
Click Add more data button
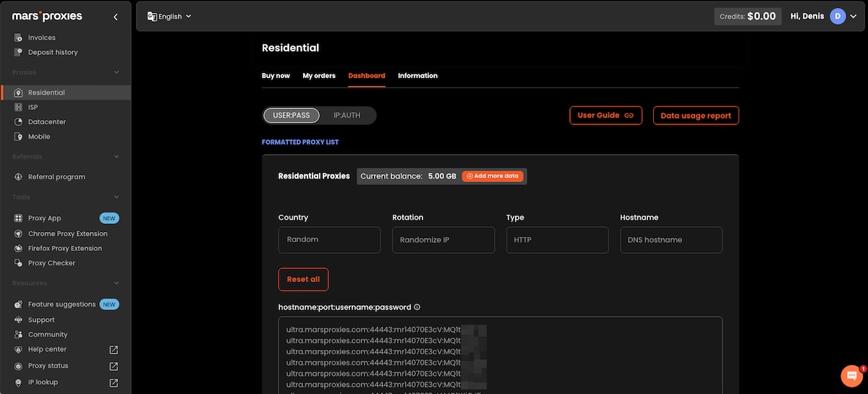coord(493,176)
